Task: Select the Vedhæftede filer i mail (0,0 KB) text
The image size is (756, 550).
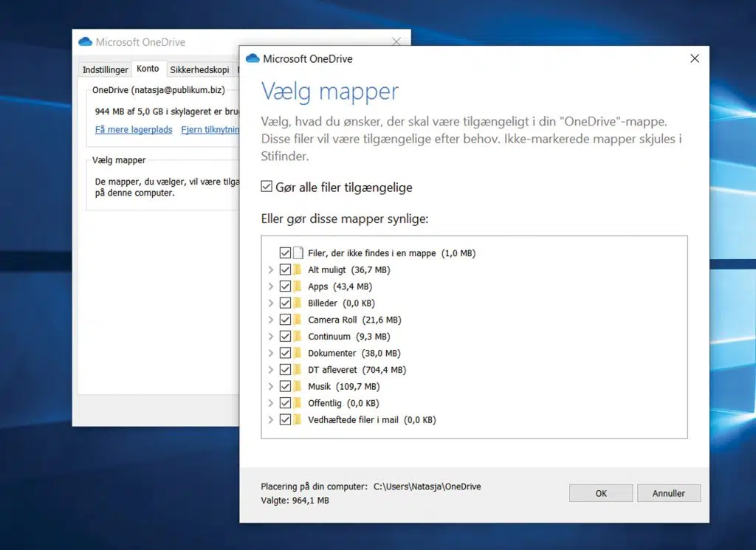Action: tap(372, 419)
